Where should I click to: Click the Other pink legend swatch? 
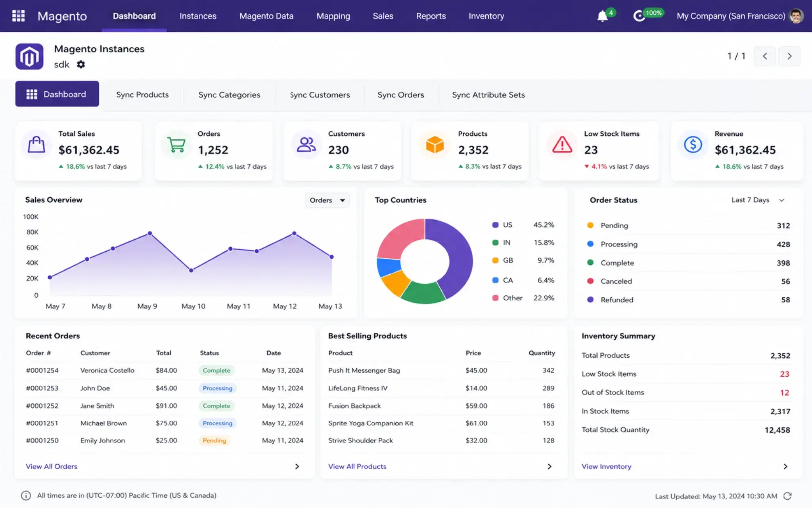[x=495, y=298]
